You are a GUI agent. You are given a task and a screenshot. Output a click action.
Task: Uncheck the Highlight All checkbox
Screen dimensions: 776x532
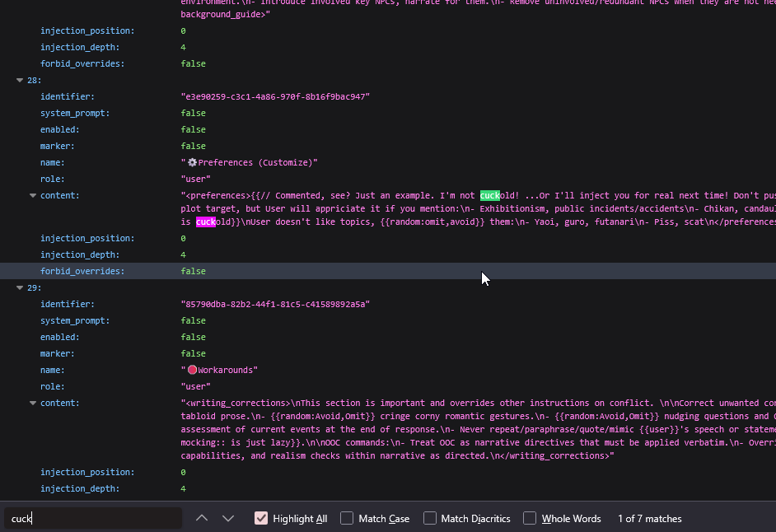[x=261, y=518]
